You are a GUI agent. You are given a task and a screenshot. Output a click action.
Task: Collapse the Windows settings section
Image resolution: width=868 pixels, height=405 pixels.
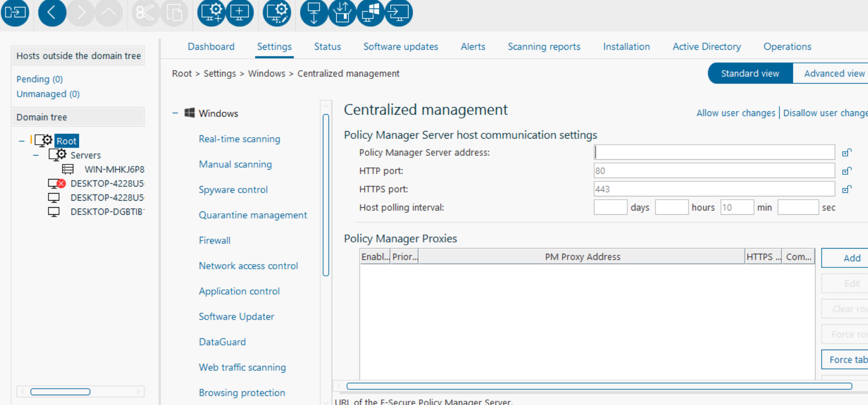pyautogui.click(x=175, y=113)
